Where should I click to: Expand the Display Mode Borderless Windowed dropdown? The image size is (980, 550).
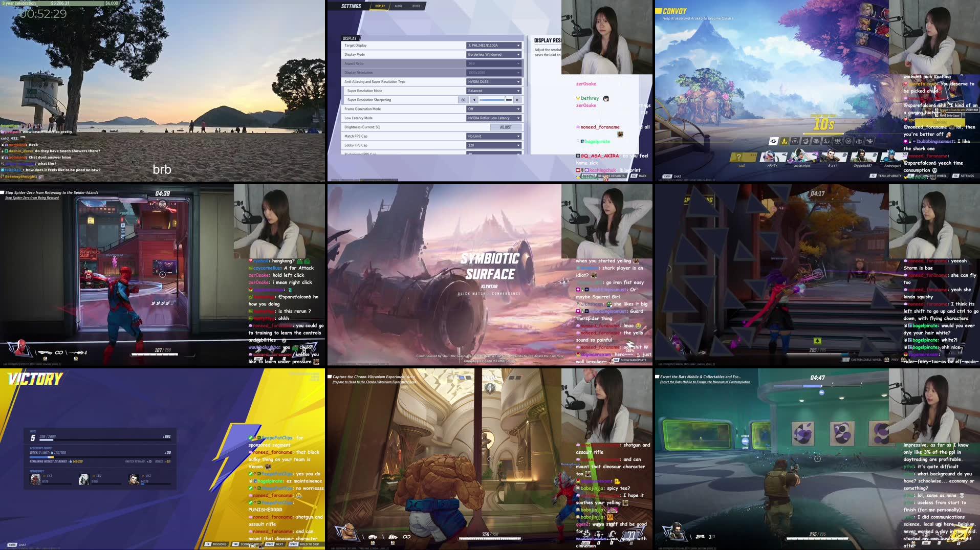(x=494, y=55)
